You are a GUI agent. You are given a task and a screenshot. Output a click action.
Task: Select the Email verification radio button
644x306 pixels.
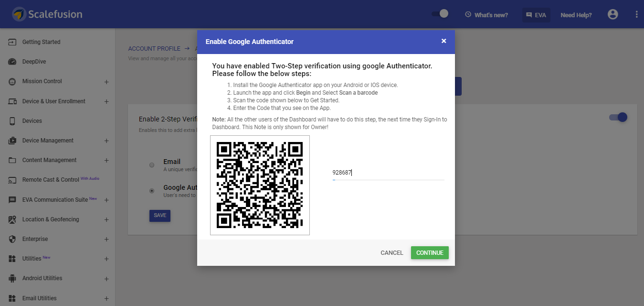coord(152,165)
